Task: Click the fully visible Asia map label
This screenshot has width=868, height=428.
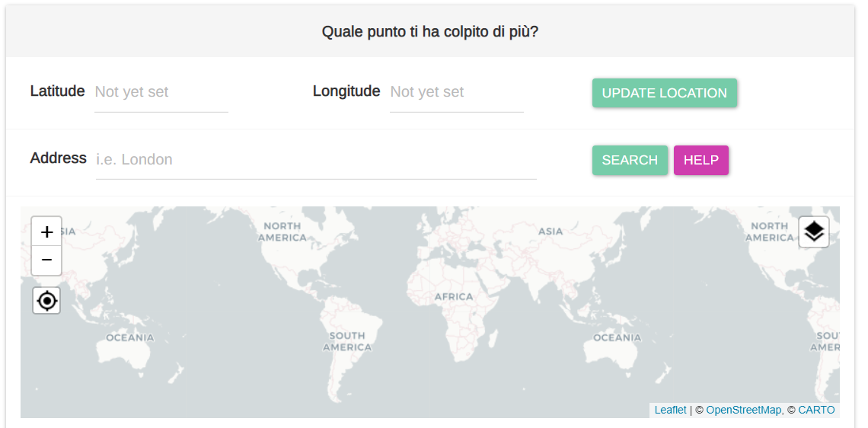Action: pos(550,232)
